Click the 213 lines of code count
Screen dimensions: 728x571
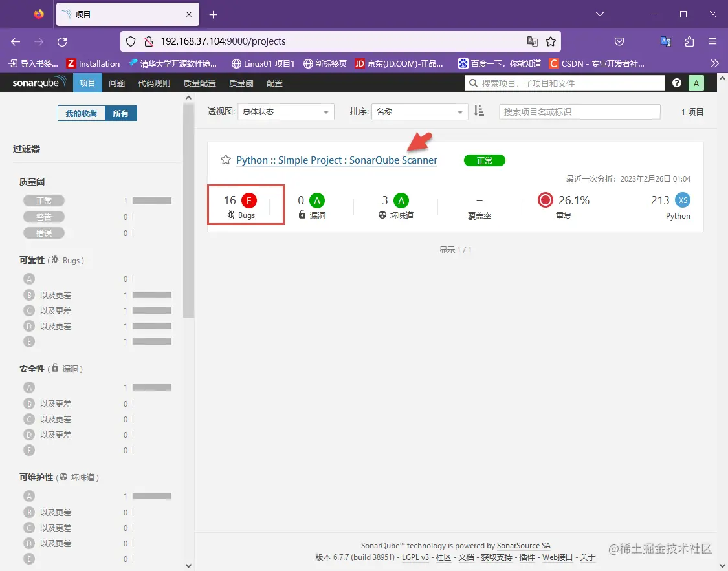point(660,200)
